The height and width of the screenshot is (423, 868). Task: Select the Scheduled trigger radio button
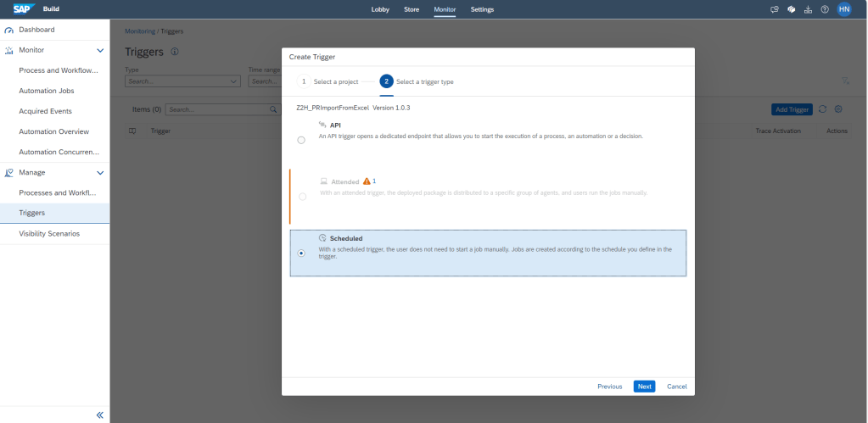(x=302, y=253)
